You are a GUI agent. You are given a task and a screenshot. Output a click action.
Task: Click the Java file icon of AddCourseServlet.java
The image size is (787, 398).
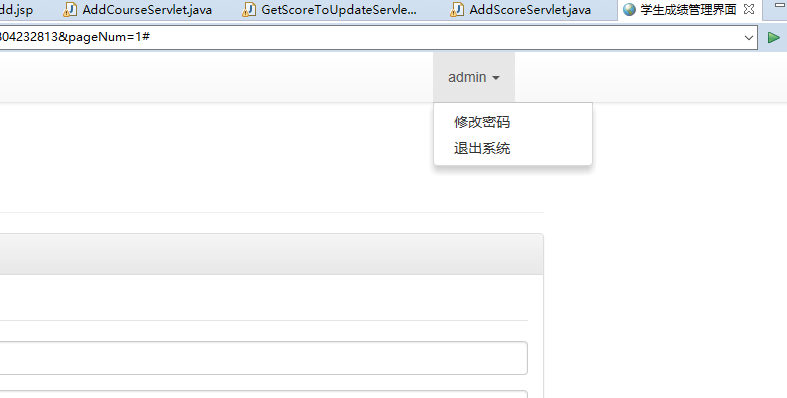pyautogui.click(x=70, y=10)
